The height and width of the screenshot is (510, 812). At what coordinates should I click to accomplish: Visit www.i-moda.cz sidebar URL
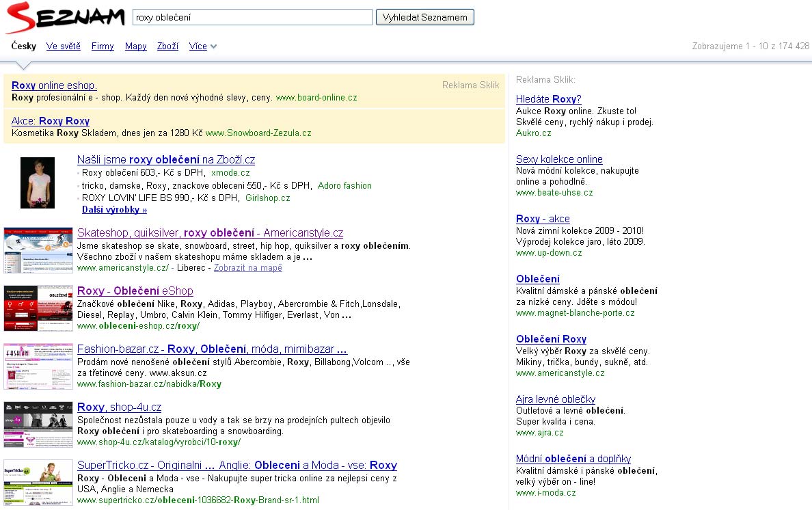coord(546,492)
